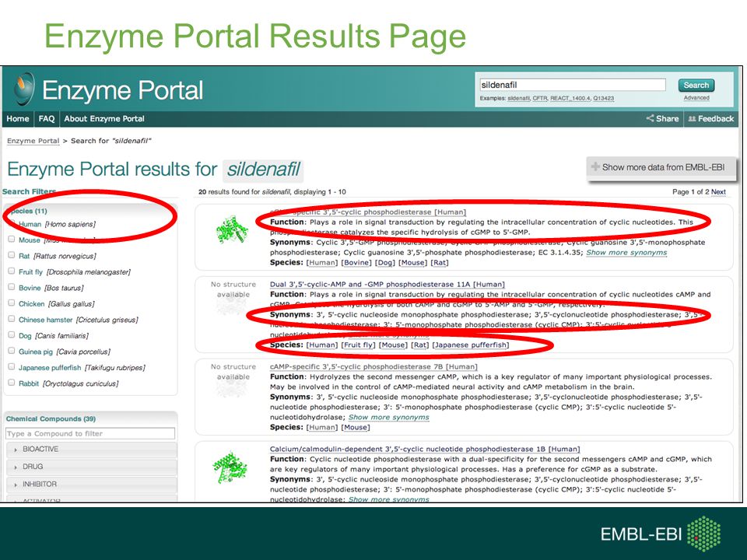Image resolution: width=747 pixels, height=560 pixels.
Task: Open the Advanced search link
Action: pyautogui.click(x=696, y=98)
